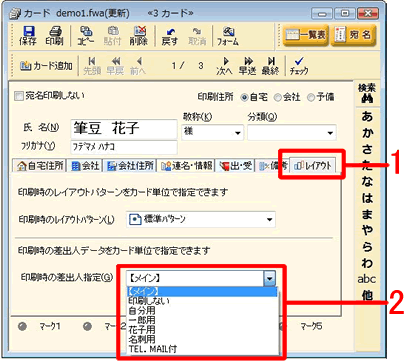Switch to レイアウト tab
This screenshot has height=361, width=404.
point(313,165)
